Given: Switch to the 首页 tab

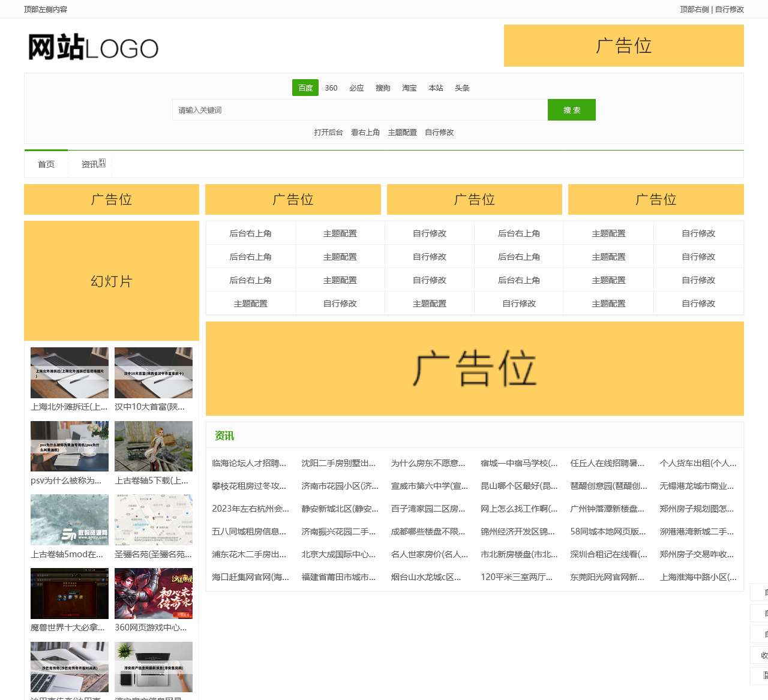Looking at the screenshot, I should click(x=46, y=164).
